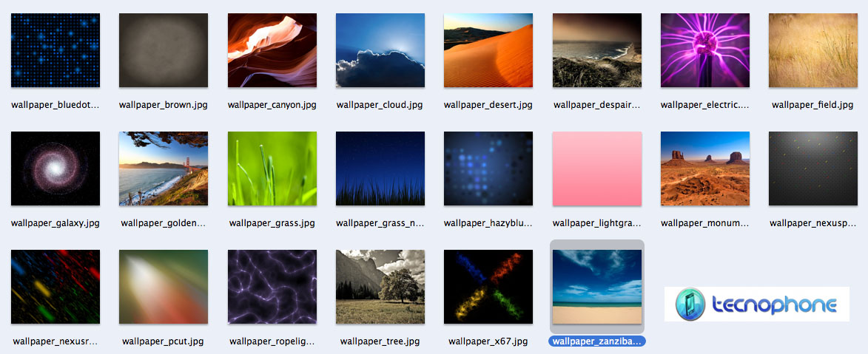Click the wallpaper_pcut.jpg file name label
Screen dimensions: 868x354
click(163, 341)
